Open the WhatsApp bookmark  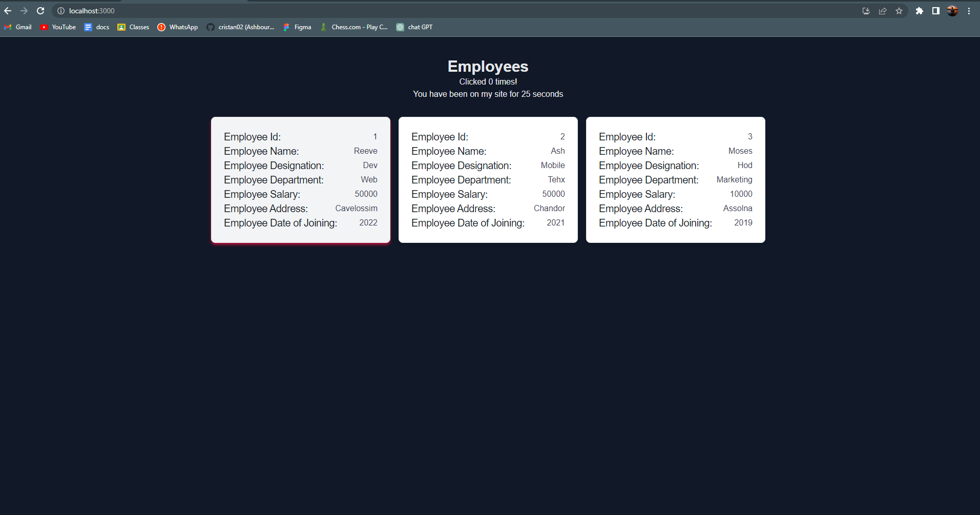pos(177,27)
